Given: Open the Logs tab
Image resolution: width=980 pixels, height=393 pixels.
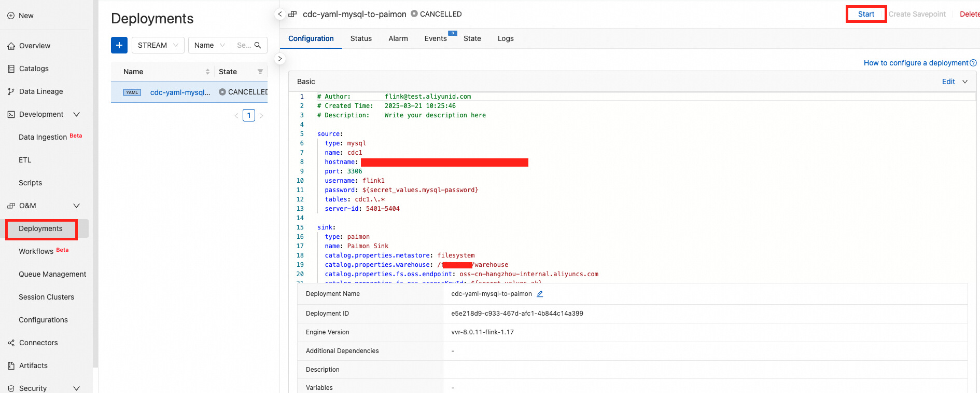Looking at the screenshot, I should (506, 38).
